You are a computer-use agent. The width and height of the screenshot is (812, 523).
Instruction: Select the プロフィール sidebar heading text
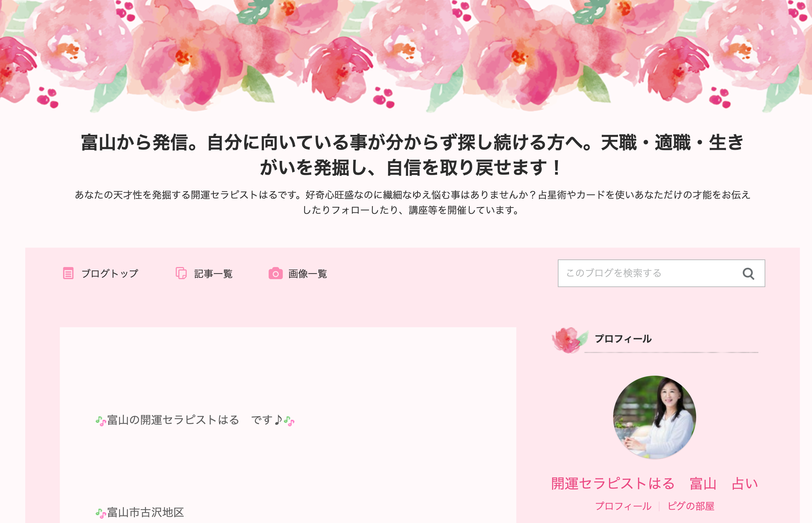[x=623, y=339]
